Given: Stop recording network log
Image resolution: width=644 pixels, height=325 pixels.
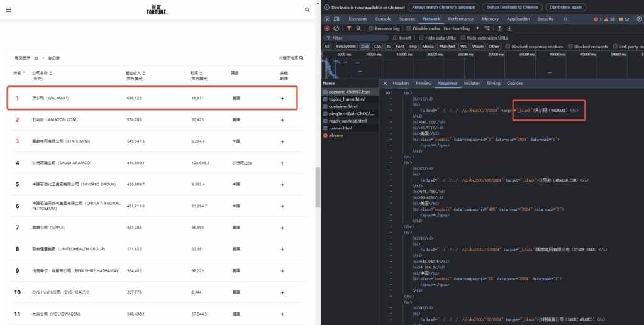Looking at the screenshot, I should point(326,28).
